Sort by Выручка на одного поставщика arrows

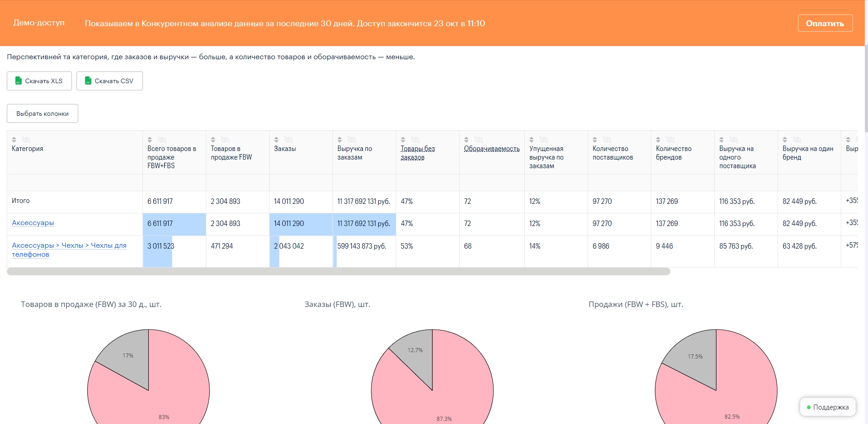[721, 140]
